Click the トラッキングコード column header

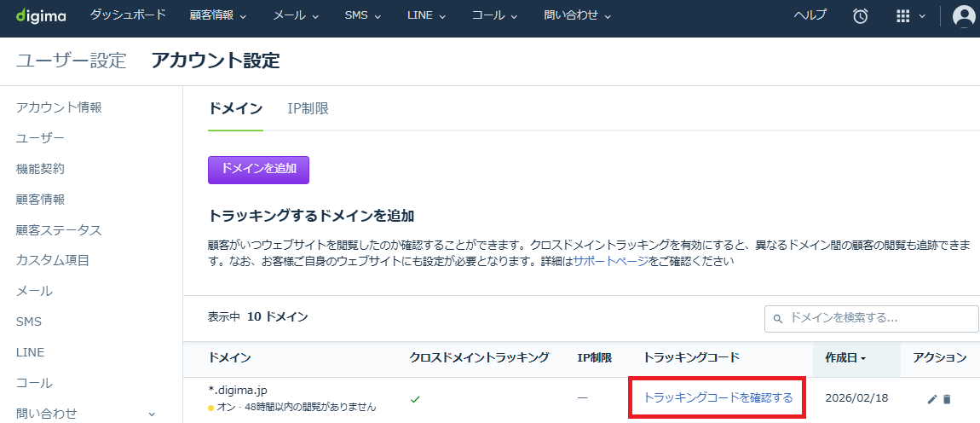click(691, 358)
